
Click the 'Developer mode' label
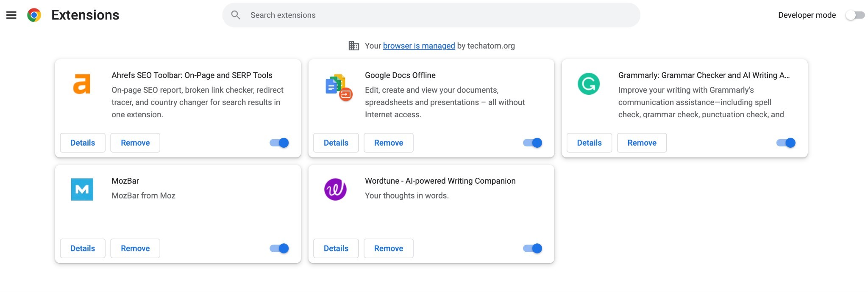pos(807,15)
